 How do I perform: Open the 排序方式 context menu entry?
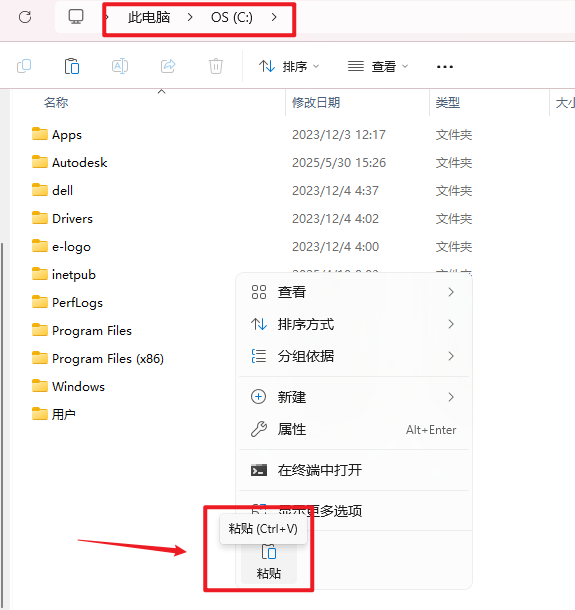(x=354, y=324)
